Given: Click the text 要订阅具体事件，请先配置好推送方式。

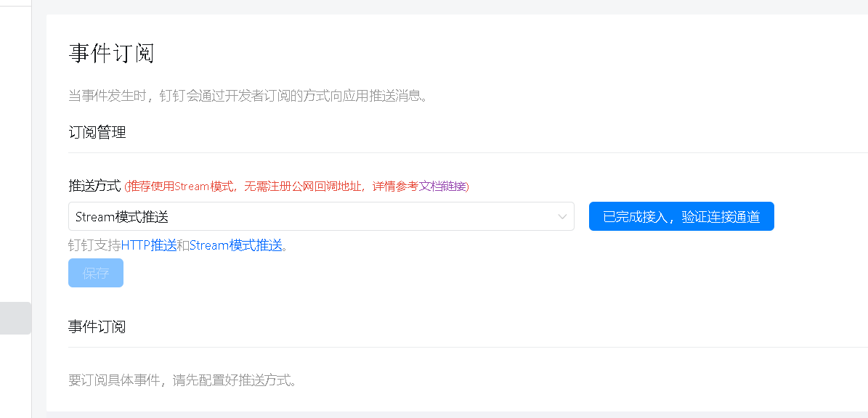Looking at the screenshot, I should (x=182, y=380).
